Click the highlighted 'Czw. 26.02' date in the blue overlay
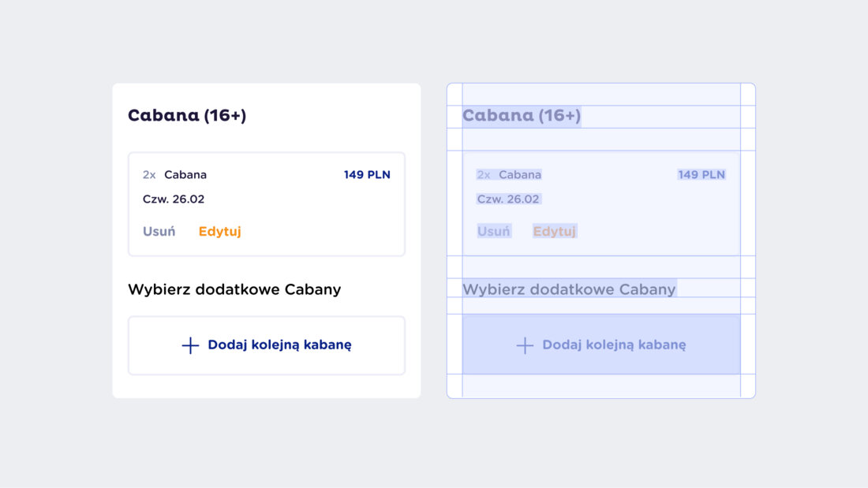The width and height of the screenshot is (868, 488). [508, 199]
